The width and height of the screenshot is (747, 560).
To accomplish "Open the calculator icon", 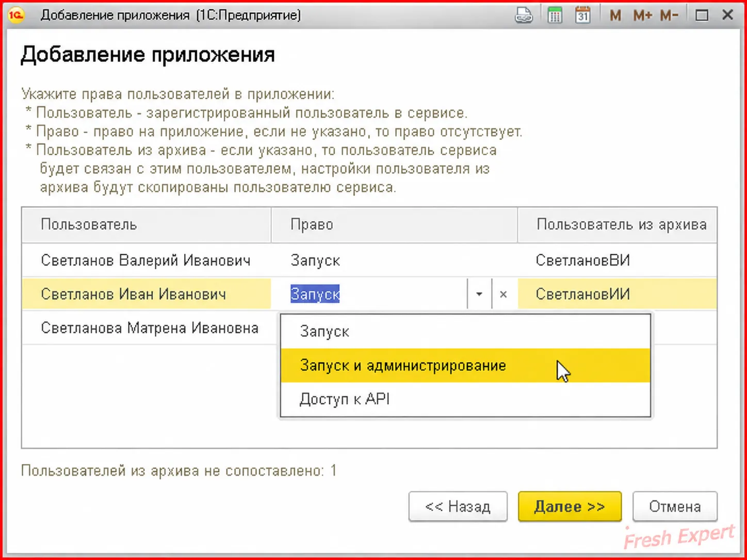I will (555, 15).
